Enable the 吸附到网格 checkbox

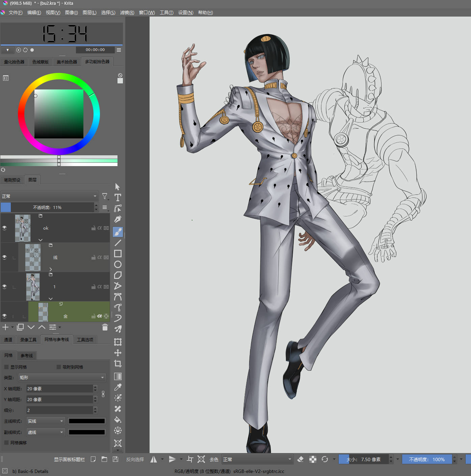[x=59, y=367]
